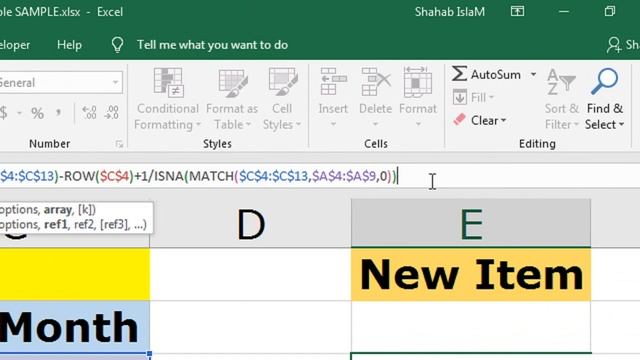Select the Month cell

(75, 327)
